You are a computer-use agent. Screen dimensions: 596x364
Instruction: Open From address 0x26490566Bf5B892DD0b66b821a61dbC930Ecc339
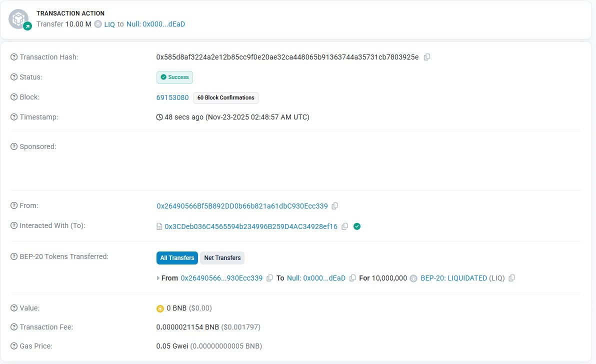click(x=242, y=206)
